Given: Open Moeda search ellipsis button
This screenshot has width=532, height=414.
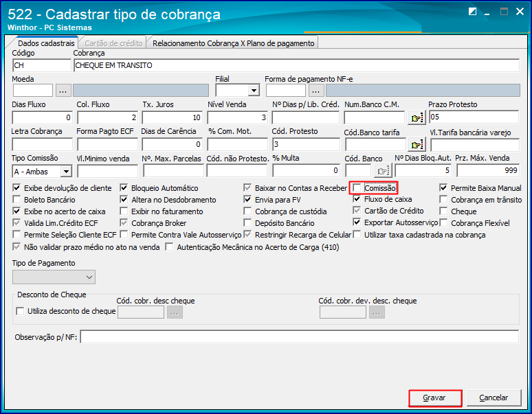Looking at the screenshot, I should pos(63,91).
